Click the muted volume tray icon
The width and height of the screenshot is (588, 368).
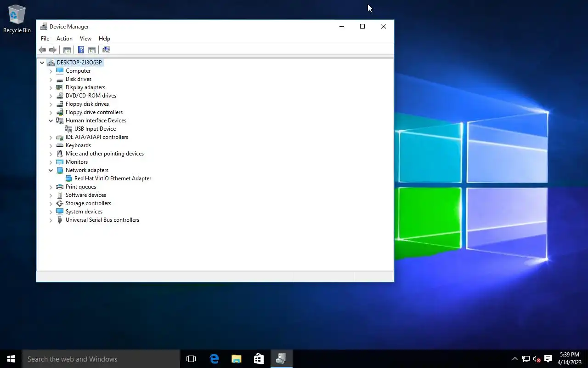[x=537, y=359]
